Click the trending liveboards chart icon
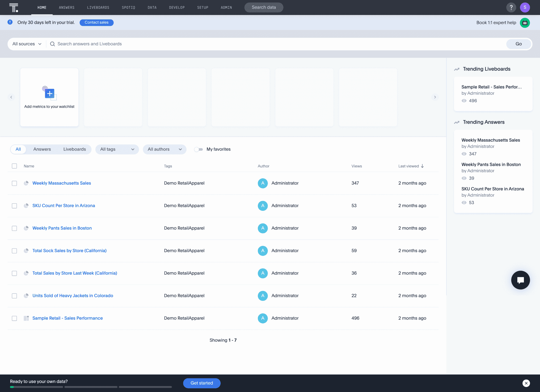 [x=457, y=69]
